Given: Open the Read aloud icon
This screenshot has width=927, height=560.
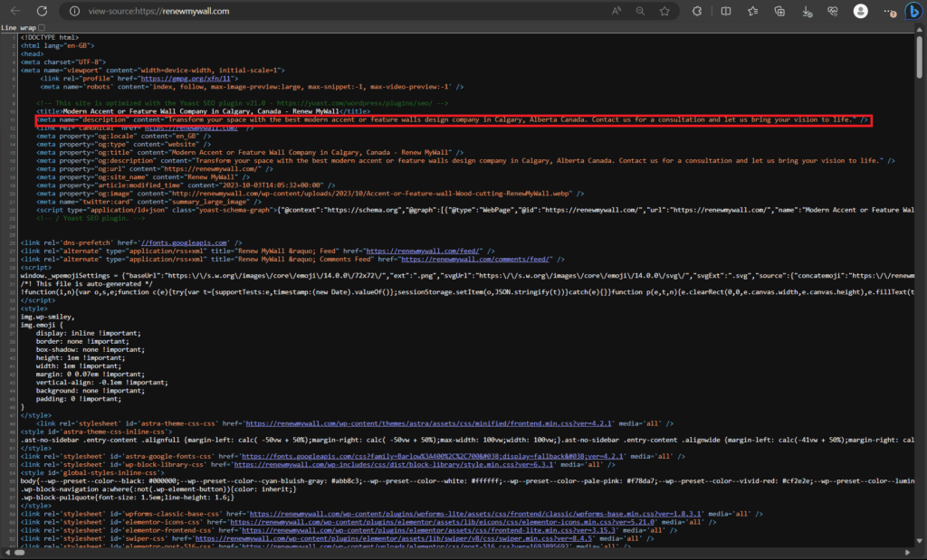Looking at the screenshot, I should coord(616,11).
